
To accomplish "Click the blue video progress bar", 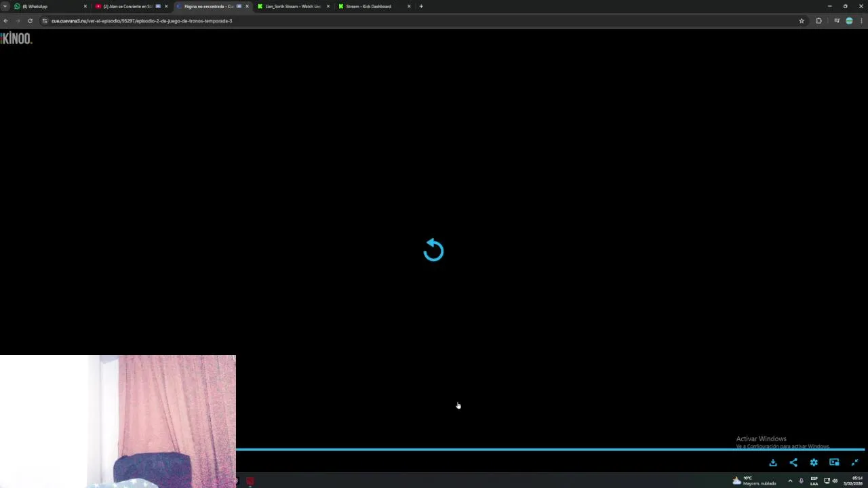I will pyautogui.click(x=550, y=449).
